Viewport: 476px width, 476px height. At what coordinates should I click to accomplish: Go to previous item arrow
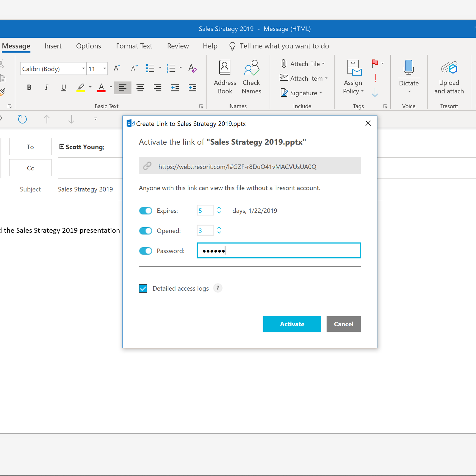pos(47,119)
